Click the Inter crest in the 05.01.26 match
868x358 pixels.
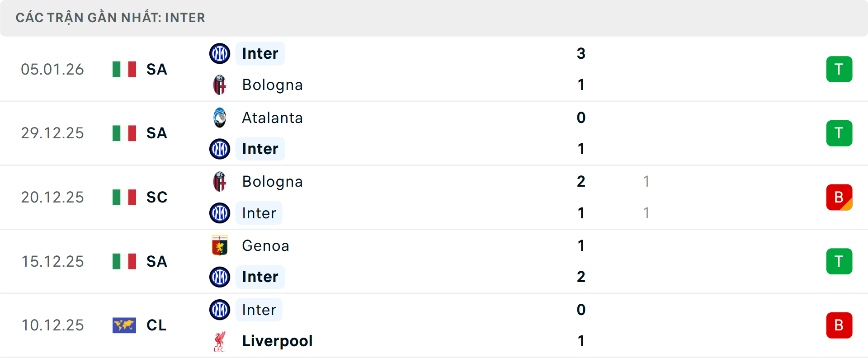pyautogui.click(x=220, y=53)
